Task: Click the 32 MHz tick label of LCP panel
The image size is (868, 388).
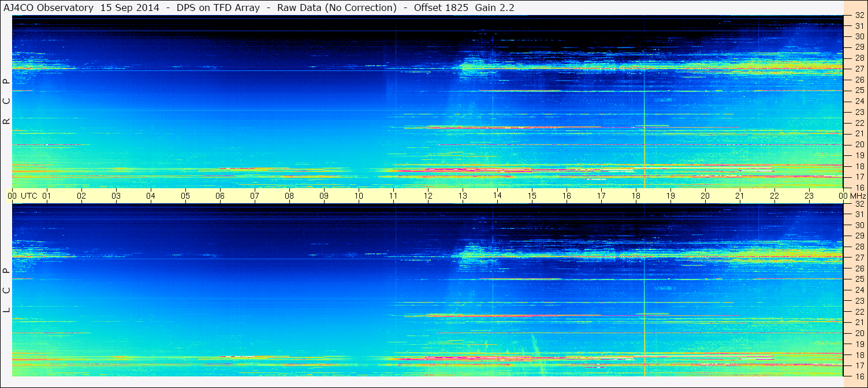Action: 859,204
